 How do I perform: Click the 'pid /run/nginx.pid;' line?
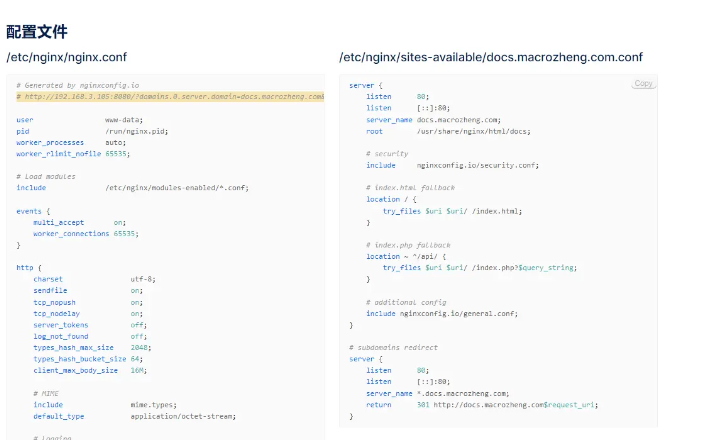pos(92,132)
